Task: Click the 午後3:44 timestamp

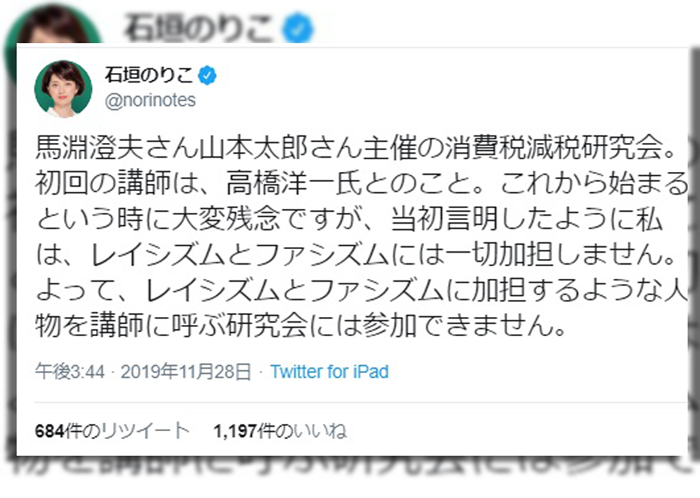Action: point(70,371)
